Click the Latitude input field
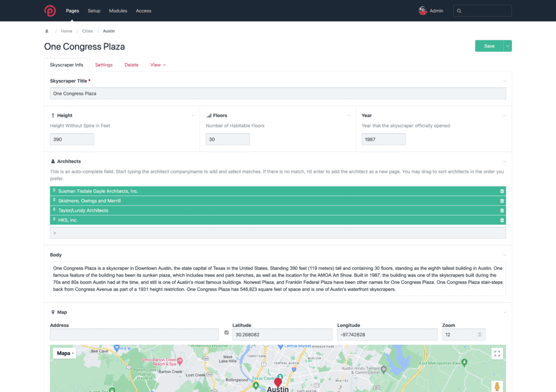This screenshot has width=556, height=392. pos(282,334)
